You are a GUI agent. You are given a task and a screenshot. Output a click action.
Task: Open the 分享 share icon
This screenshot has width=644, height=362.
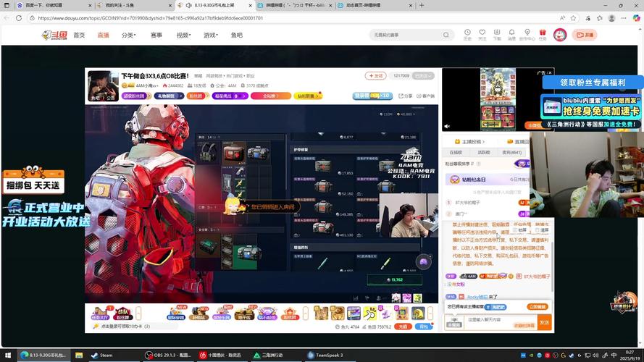[404, 96]
